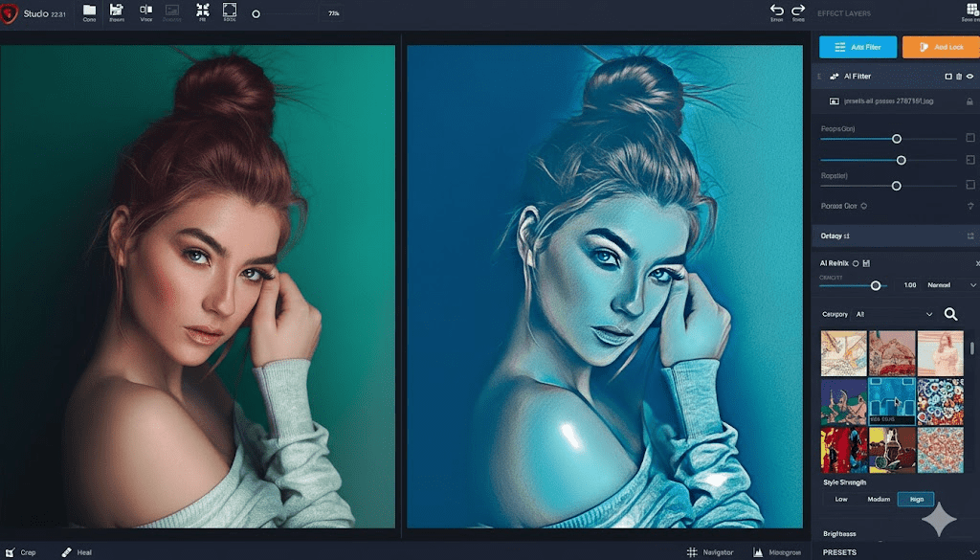Toggle the lock on the image layer
980x560 pixels.
tap(969, 101)
